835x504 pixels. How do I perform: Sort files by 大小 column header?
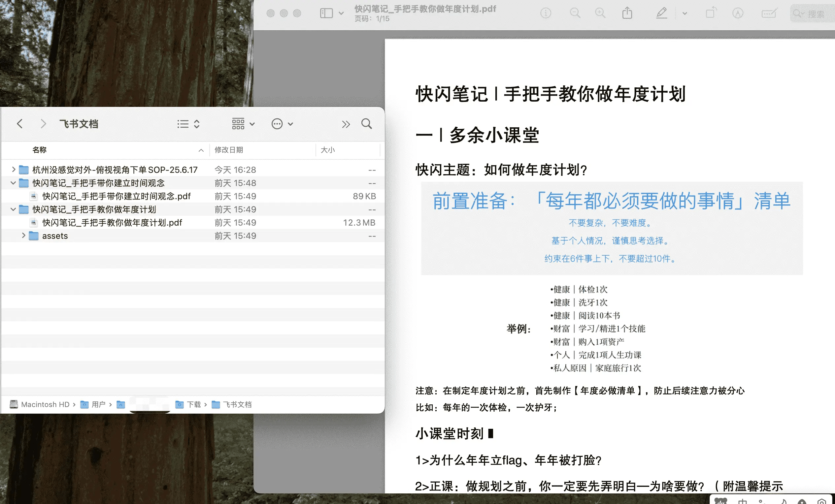click(328, 150)
